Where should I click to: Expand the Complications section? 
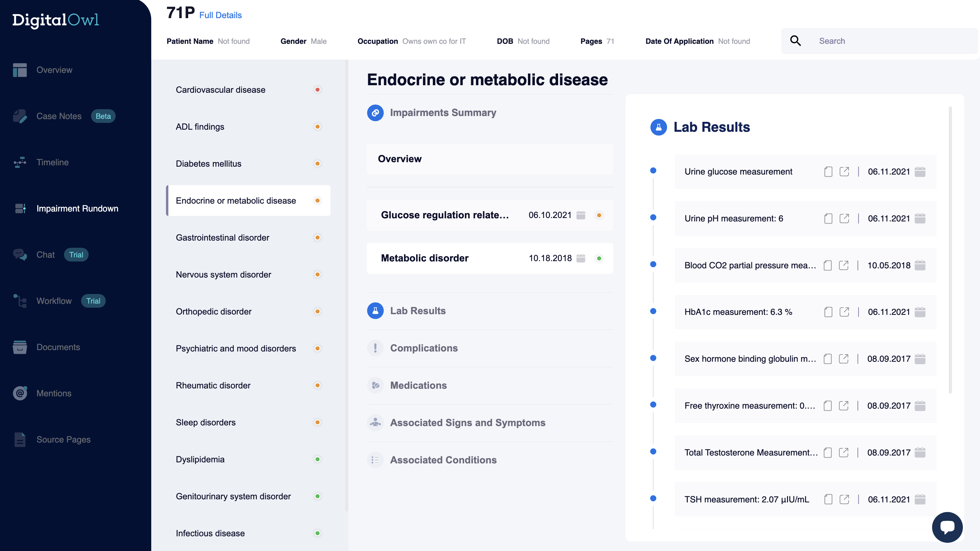coord(423,348)
